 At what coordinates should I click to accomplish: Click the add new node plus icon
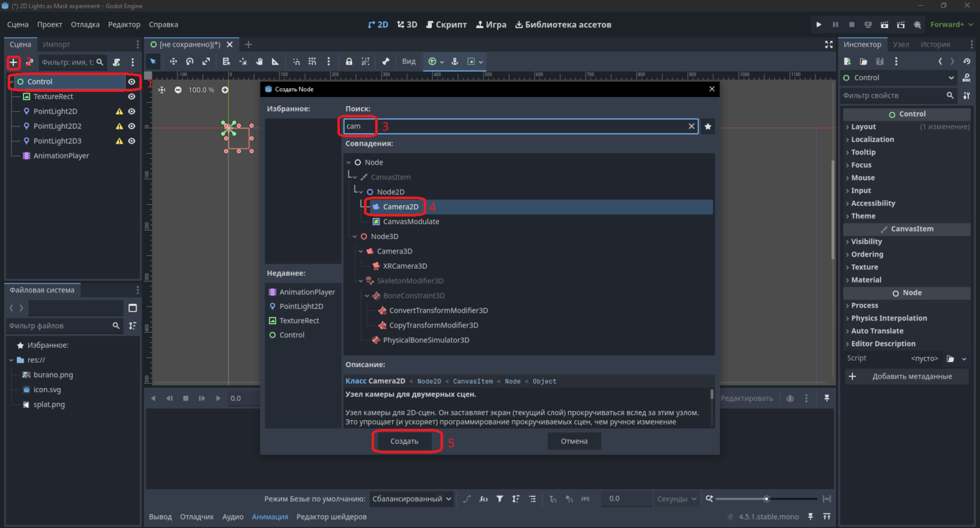point(13,62)
